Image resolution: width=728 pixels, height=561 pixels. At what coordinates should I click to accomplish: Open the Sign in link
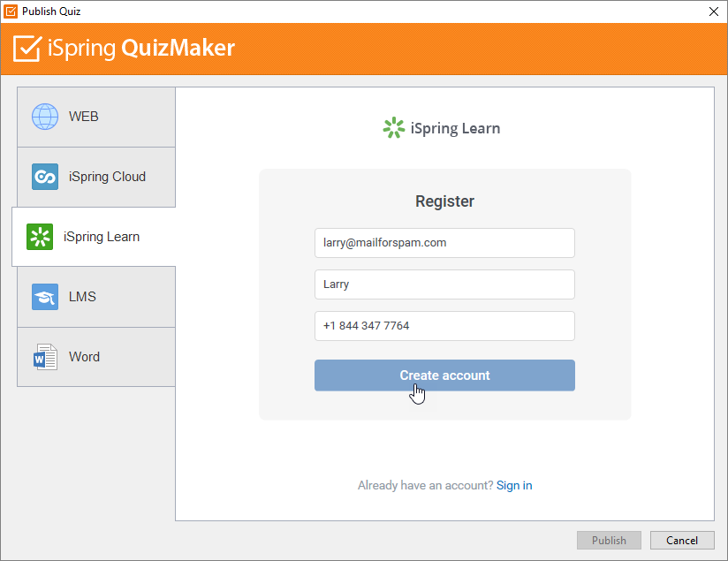pyautogui.click(x=513, y=484)
